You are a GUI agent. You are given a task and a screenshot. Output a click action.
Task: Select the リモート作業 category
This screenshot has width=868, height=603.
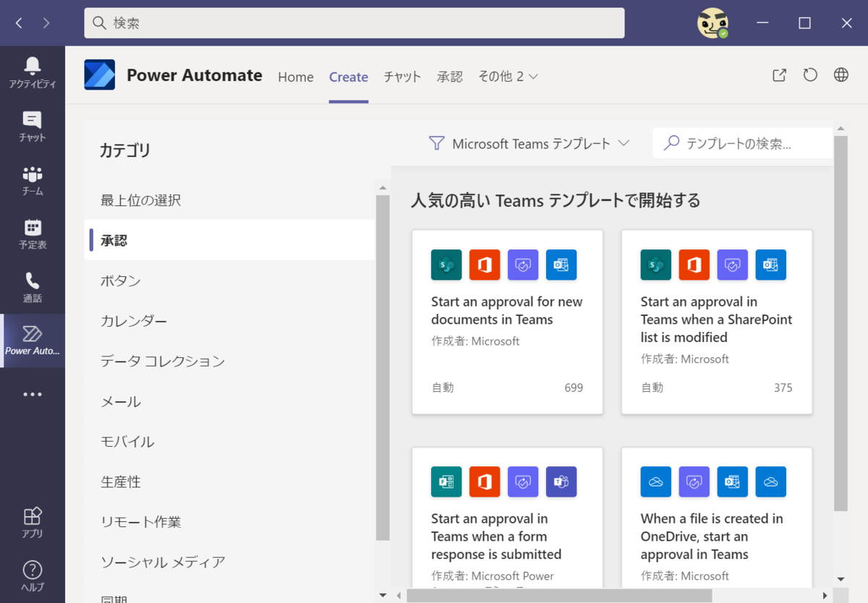[230, 521]
